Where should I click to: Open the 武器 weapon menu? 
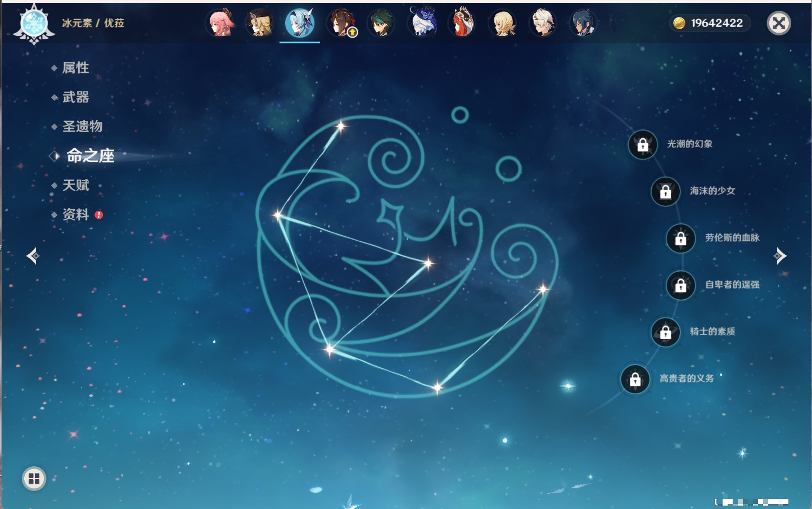point(75,97)
